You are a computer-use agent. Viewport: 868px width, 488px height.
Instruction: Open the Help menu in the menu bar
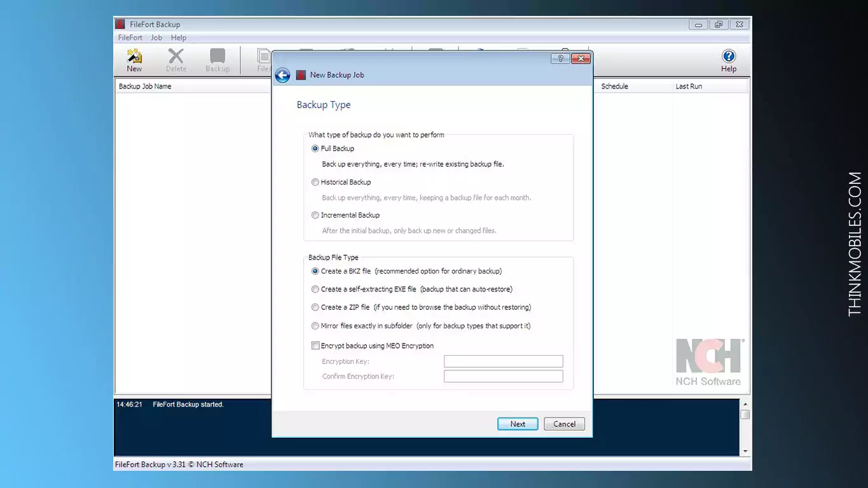click(179, 38)
